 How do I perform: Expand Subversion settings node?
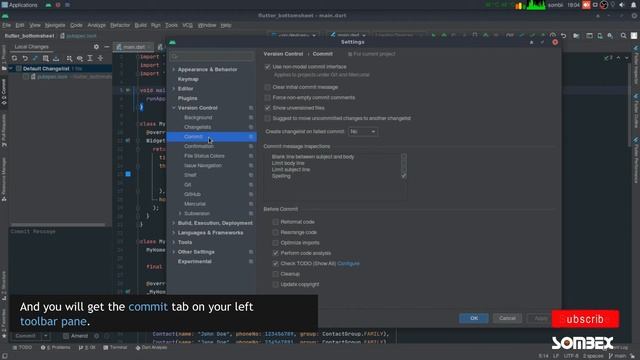pyautogui.click(x=180, y=214)
